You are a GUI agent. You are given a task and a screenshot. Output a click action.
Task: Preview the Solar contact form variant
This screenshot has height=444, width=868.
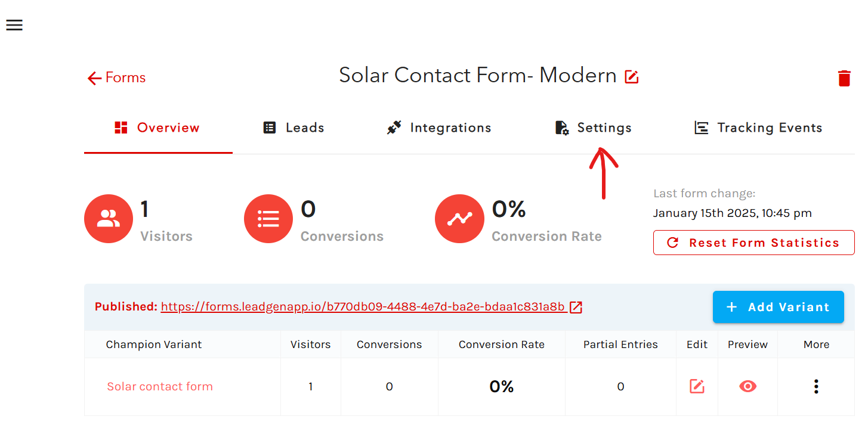747,386
